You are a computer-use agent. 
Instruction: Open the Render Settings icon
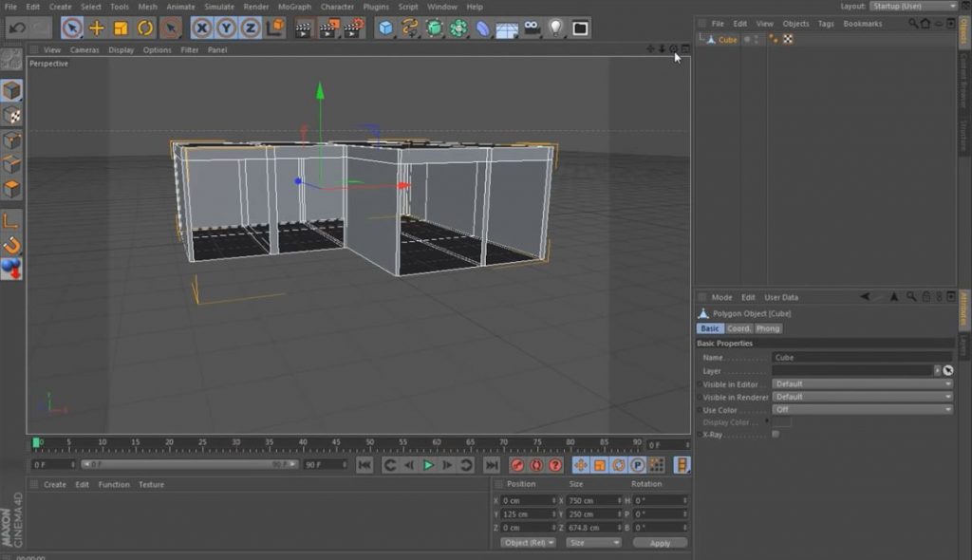352,29
